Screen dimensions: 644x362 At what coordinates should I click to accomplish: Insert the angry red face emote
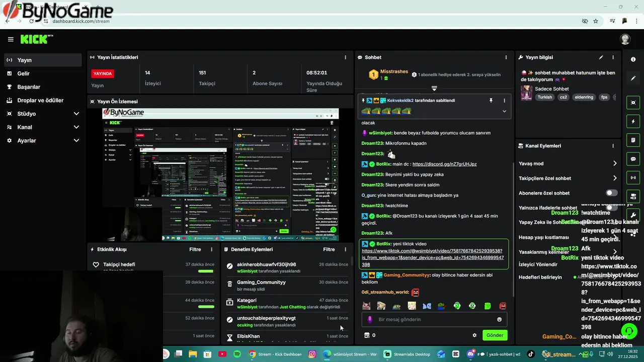503,306
